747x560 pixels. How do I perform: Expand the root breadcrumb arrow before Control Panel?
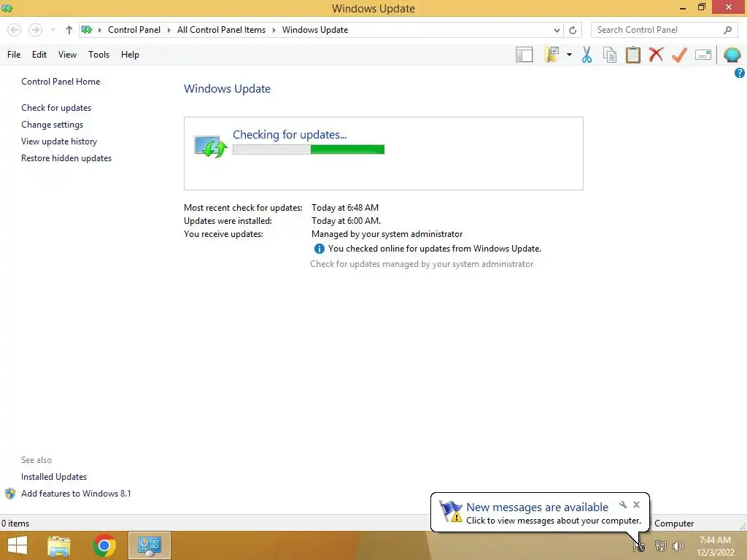(99, 30)
